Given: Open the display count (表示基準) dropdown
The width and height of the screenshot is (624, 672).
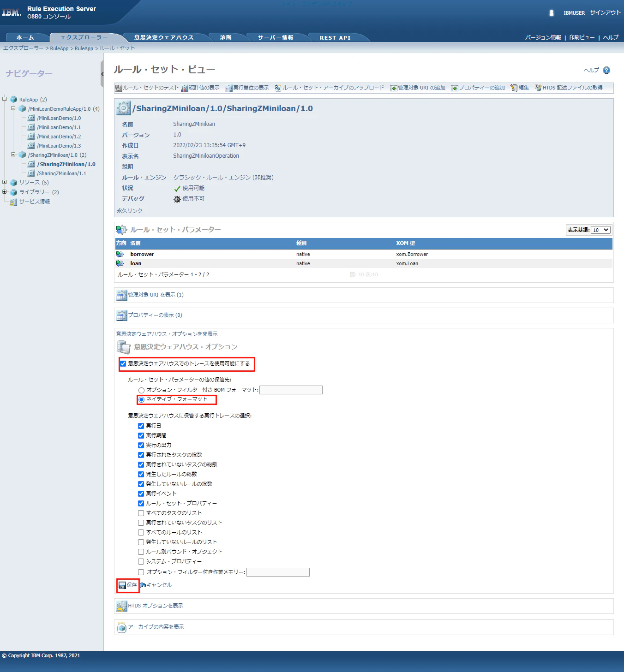Looking at the screenshot, I should tap(601, 230).
